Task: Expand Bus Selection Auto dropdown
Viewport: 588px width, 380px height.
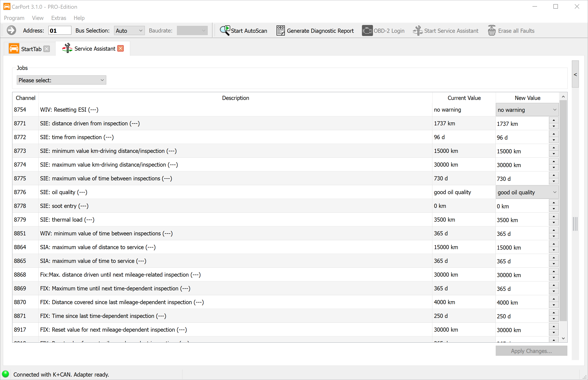Action: point(129,31)
